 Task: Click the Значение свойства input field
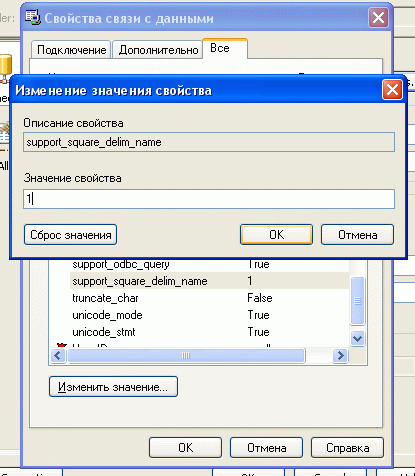coord(209,199)
